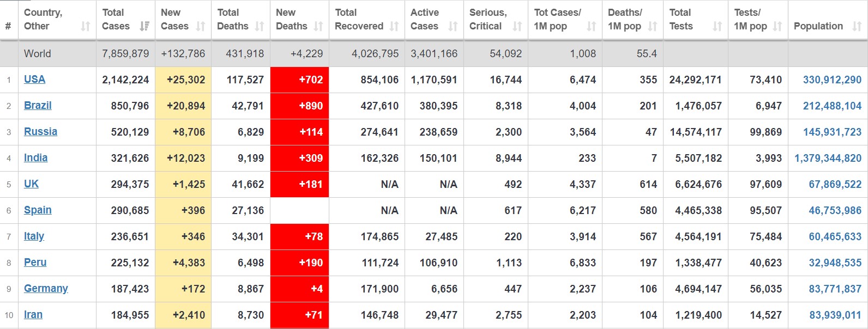Sort by Total Tests column icon
The width and height of the screenshot is (868, 329).
coord(718,26)
